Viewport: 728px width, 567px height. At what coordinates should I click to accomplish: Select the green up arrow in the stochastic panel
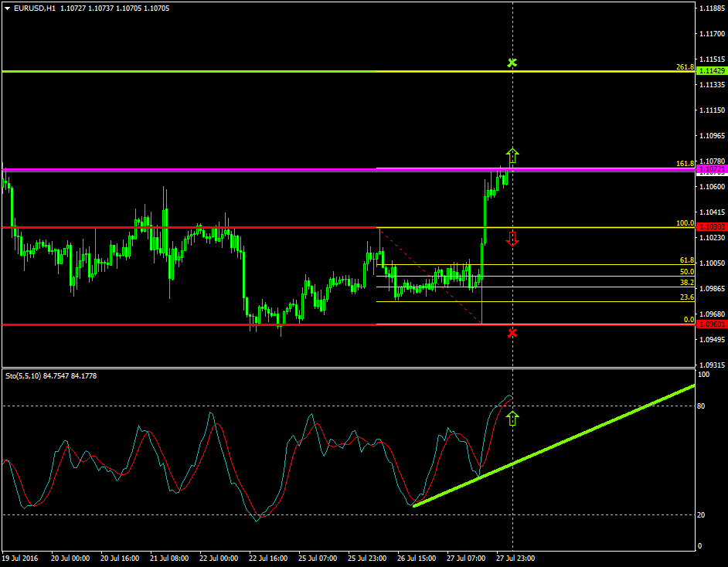(514, 419)
